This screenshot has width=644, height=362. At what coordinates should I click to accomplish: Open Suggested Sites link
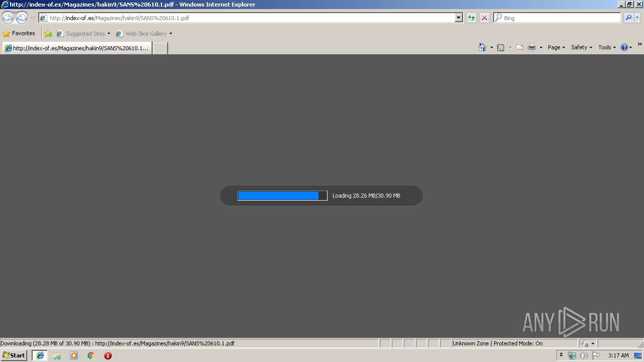click(81, 34)
